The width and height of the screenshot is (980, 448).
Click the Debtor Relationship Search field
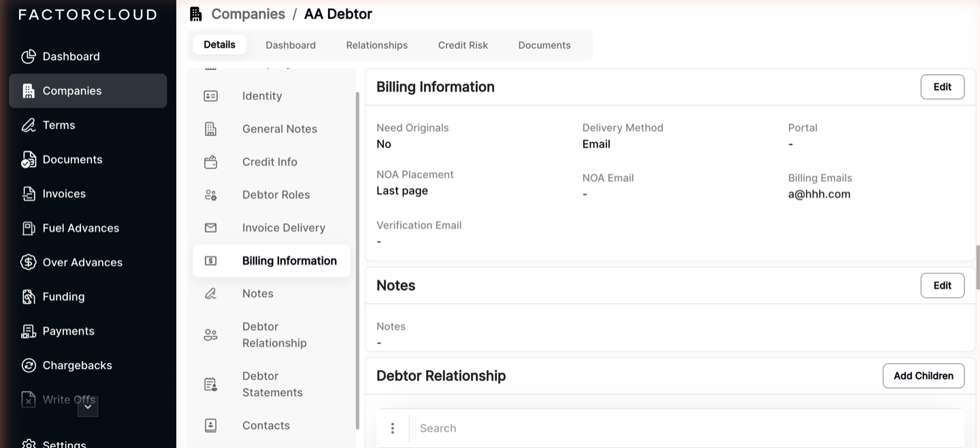[x=687, y=428]
